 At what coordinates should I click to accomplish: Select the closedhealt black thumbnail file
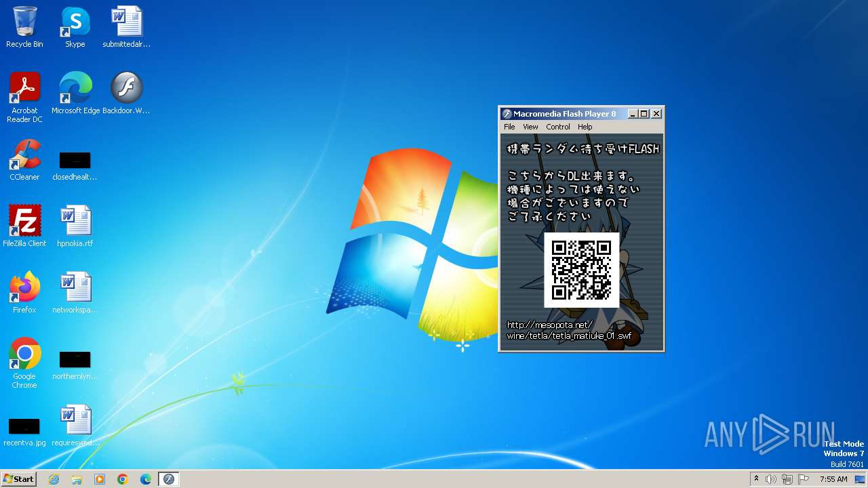tap(75, 166)
